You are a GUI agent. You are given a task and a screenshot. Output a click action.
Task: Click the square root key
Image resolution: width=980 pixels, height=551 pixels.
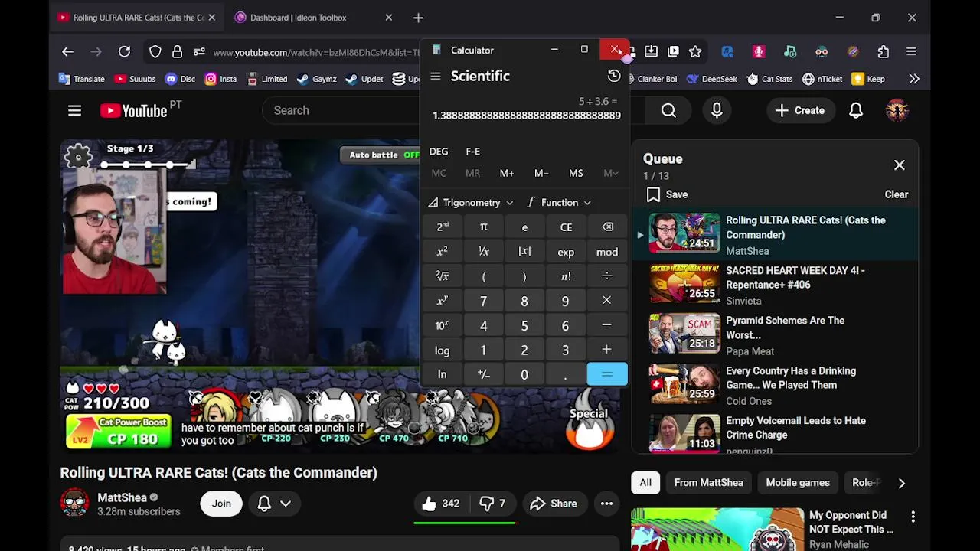[442, 276]
